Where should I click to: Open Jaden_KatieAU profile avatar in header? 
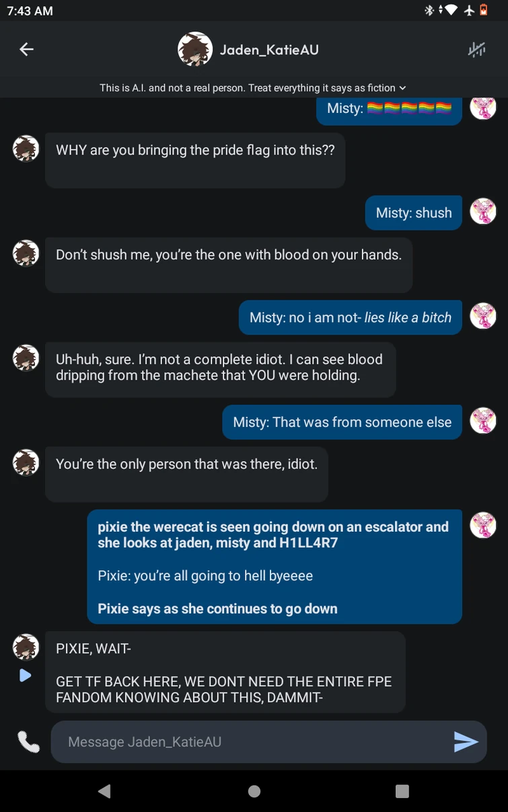click(195, 49)
